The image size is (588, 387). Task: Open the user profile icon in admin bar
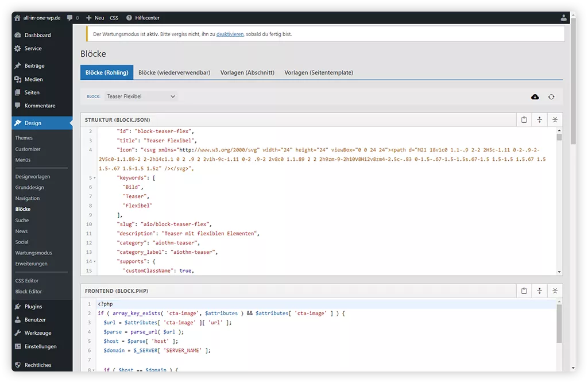click(564, 18)
